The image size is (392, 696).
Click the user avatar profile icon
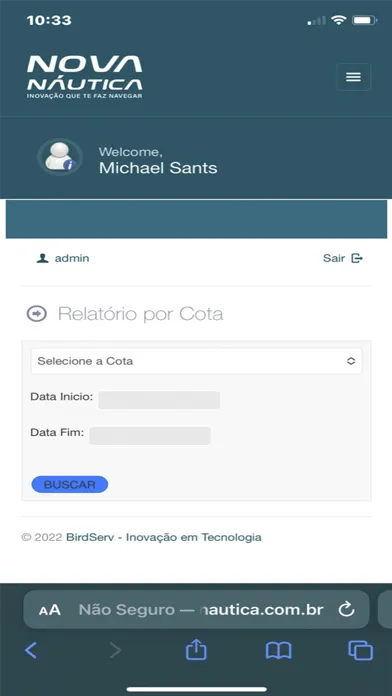tap(59, 158)
